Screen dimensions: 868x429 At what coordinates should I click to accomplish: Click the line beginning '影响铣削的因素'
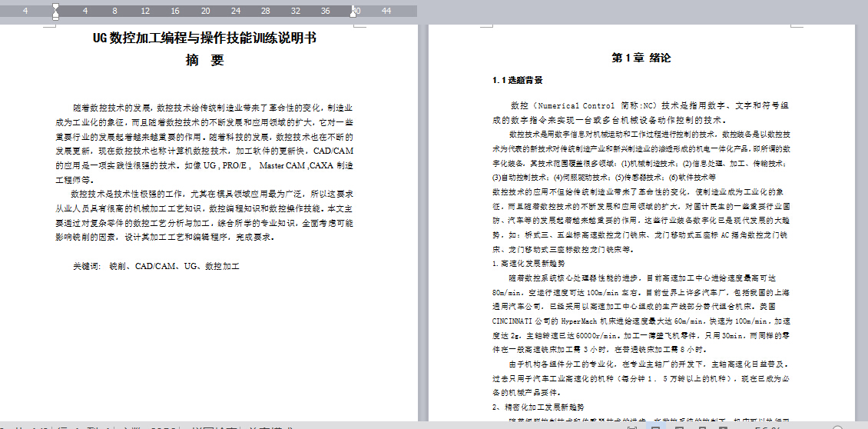point(165,238)
